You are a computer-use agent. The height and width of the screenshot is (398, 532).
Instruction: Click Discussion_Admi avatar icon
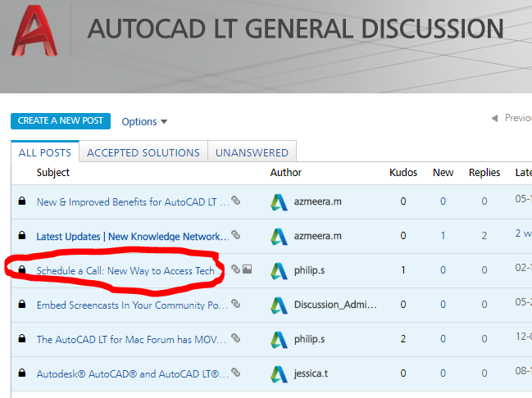(279, 305)
